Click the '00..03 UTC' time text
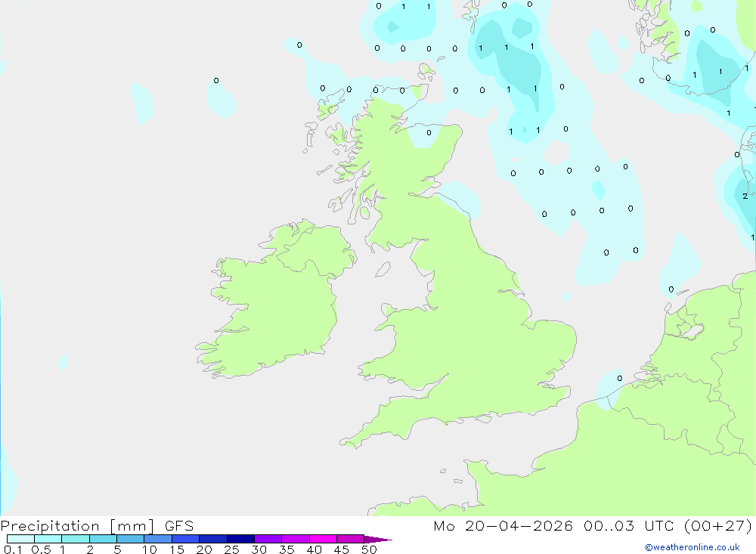The image size is (756, 554). point(629,526)
